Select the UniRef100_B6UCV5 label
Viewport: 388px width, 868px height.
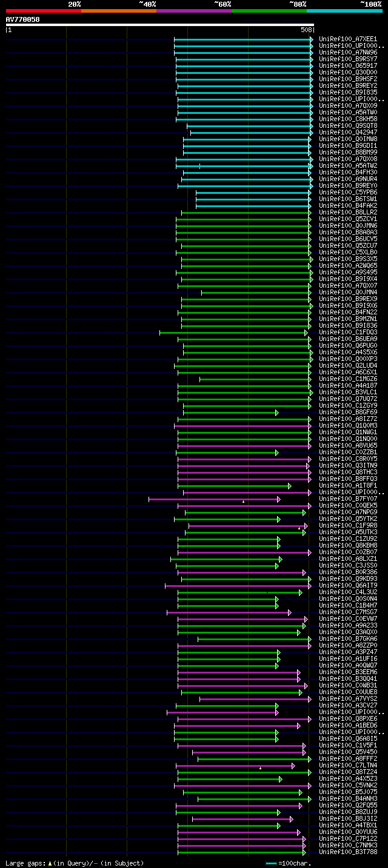tap(349, 239)
